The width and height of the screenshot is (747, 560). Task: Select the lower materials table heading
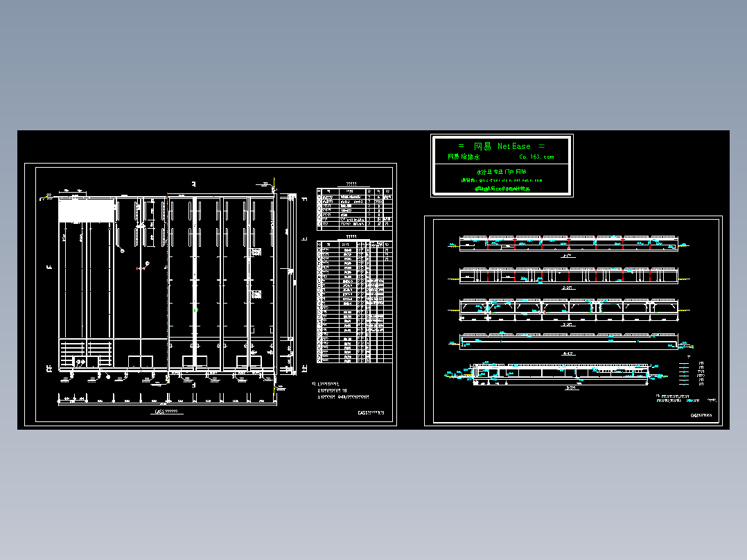coord(351,237)
